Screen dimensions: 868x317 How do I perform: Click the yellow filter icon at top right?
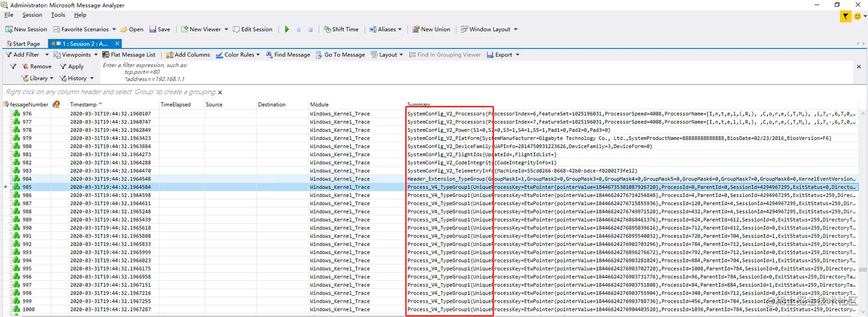click(x=846, y=17)
